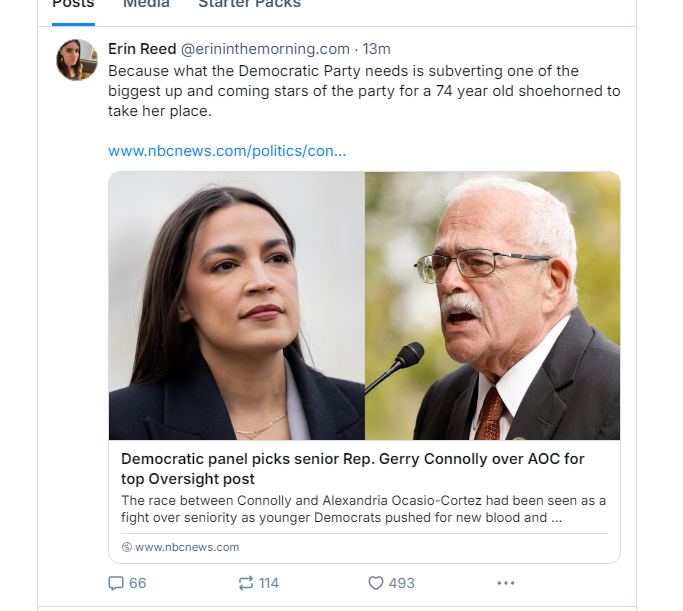Open the repost menu arrows icon
This screenshot has width=683, height=611.
coord(246,583)
